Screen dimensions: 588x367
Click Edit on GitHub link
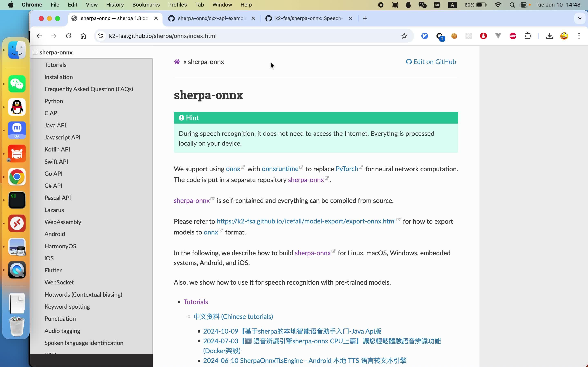pyautogui.click(x=431, y=62)
